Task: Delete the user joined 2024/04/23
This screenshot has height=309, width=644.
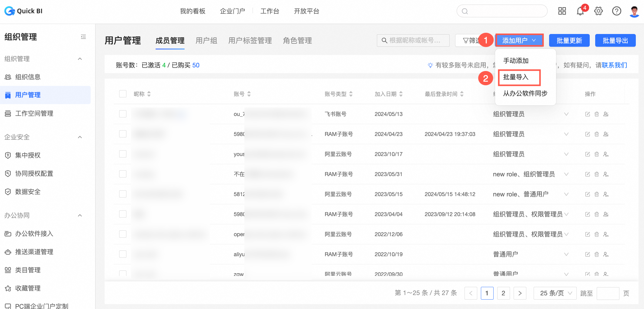Action: coord(597,134)
